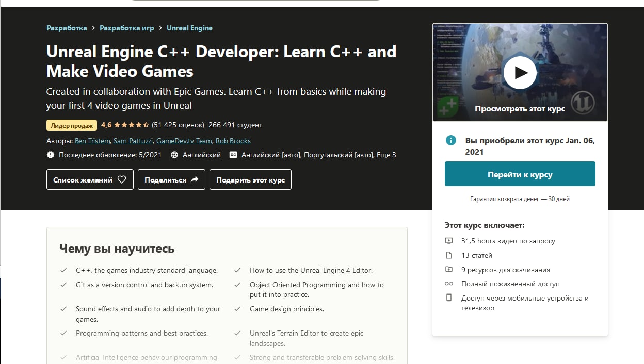The height and width of the screenshot is (364, 644).
Task: Click the share arrow icon
Action: (195, 179)
